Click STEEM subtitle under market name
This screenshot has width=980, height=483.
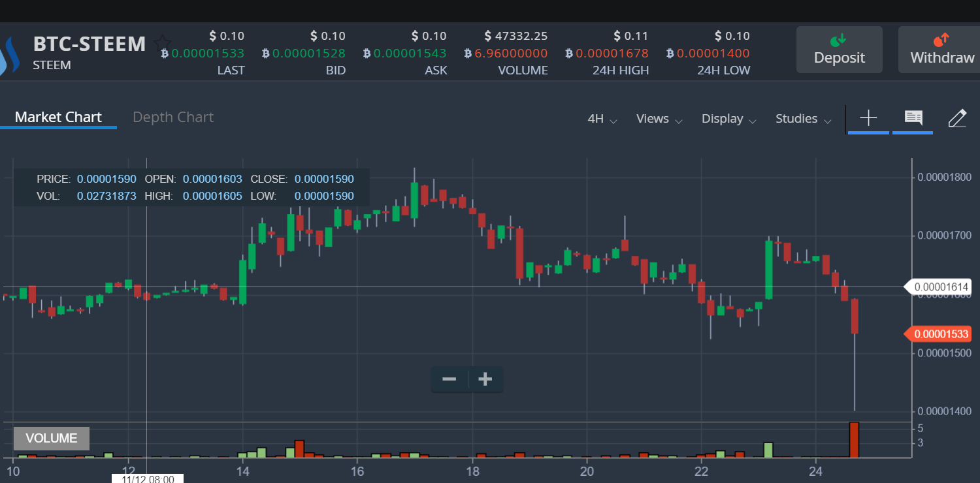(52, 65)
